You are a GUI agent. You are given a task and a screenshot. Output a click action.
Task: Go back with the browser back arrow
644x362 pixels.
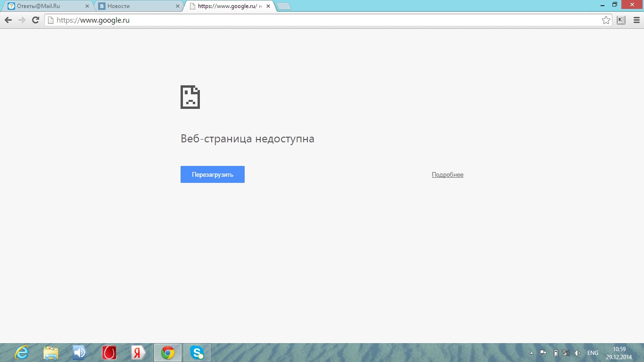[8, 20]
